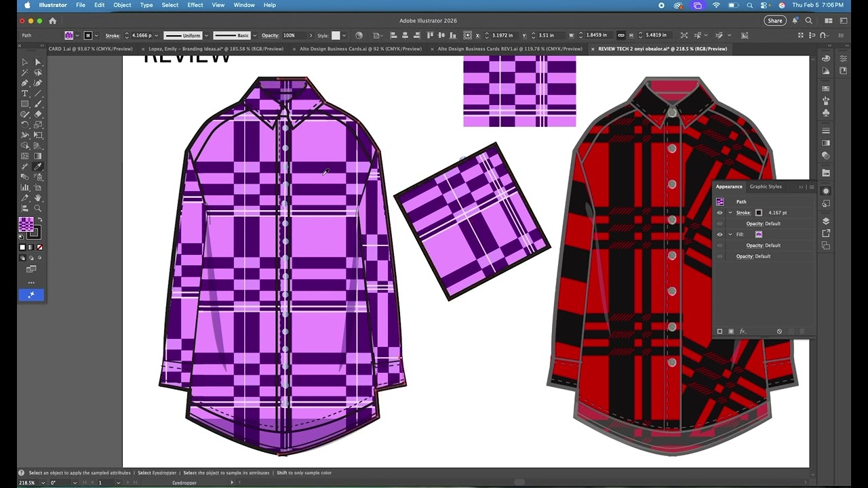This screenshot has width=868, height=488.
Task: Open Appearance panel hamburger menu
Action: pyautogui.click(x=811, y=187)
